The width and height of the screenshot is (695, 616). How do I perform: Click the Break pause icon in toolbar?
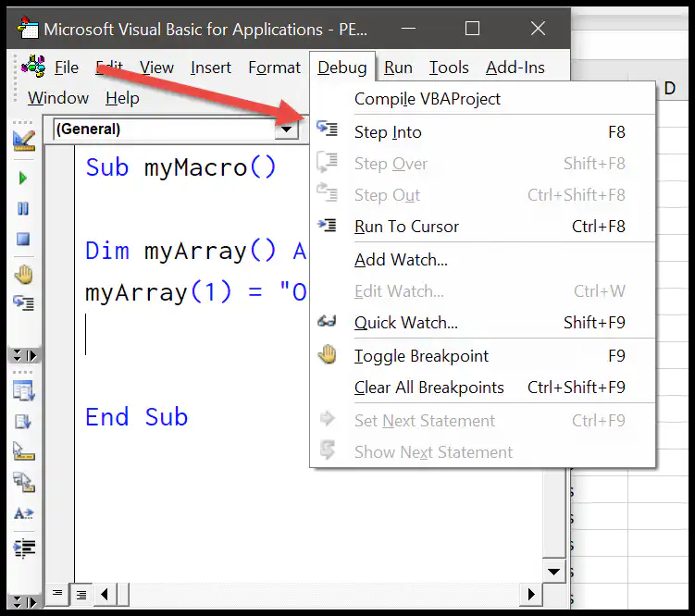pyautogui.click(x=23, y=209)
